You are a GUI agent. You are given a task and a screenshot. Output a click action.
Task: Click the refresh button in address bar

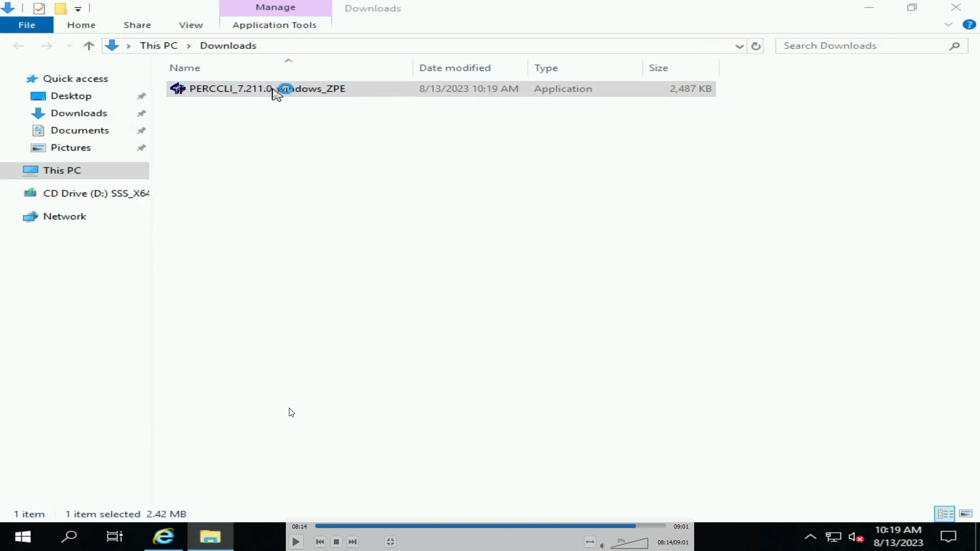coord(755,46)
